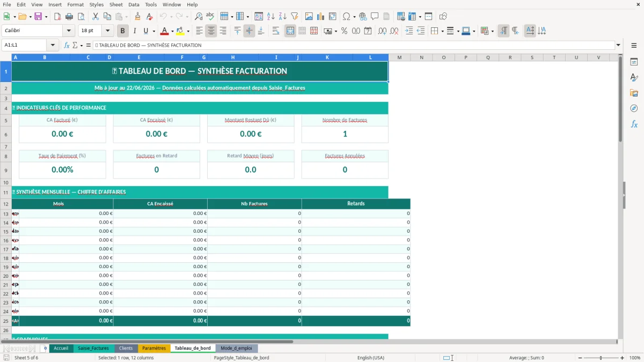Toggle Underline formatting
644x362 pixels.
point(146,31)
